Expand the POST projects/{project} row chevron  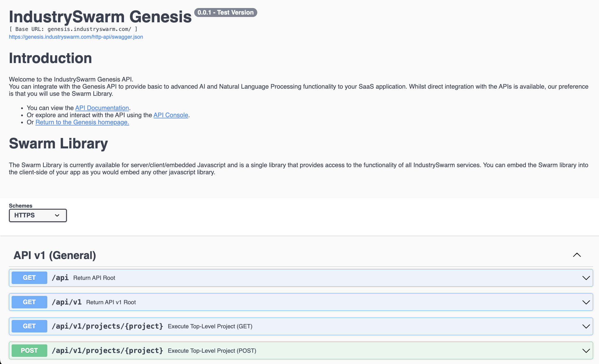[x=586, y=351]
